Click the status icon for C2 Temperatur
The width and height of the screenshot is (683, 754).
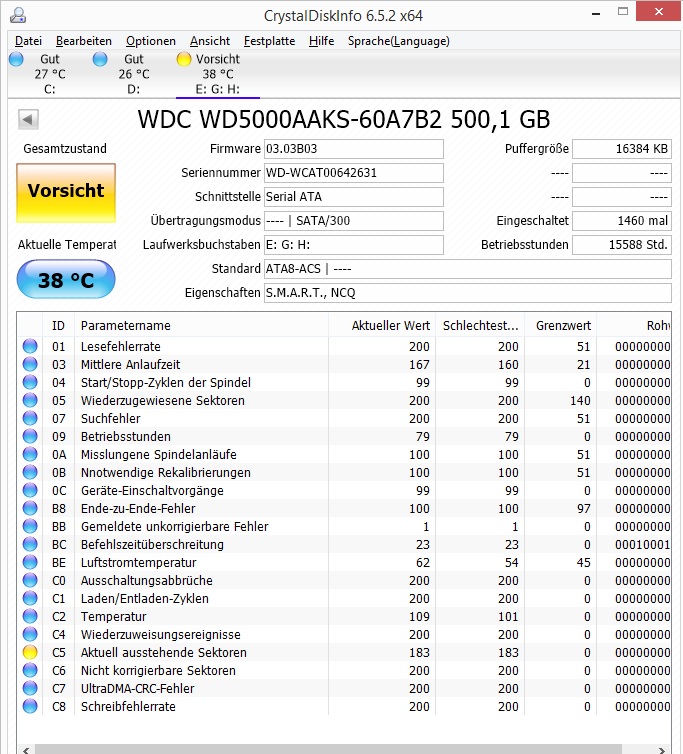tap(30, 616)
